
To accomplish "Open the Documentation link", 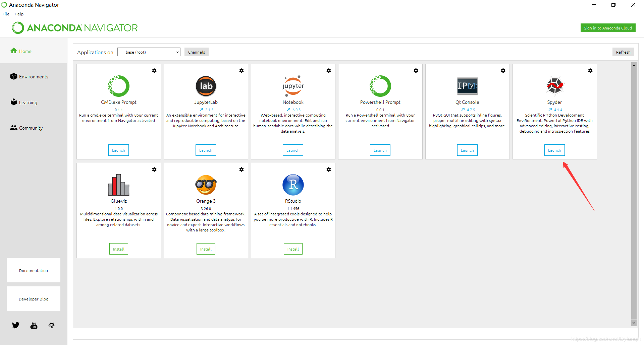I will 34,270.
